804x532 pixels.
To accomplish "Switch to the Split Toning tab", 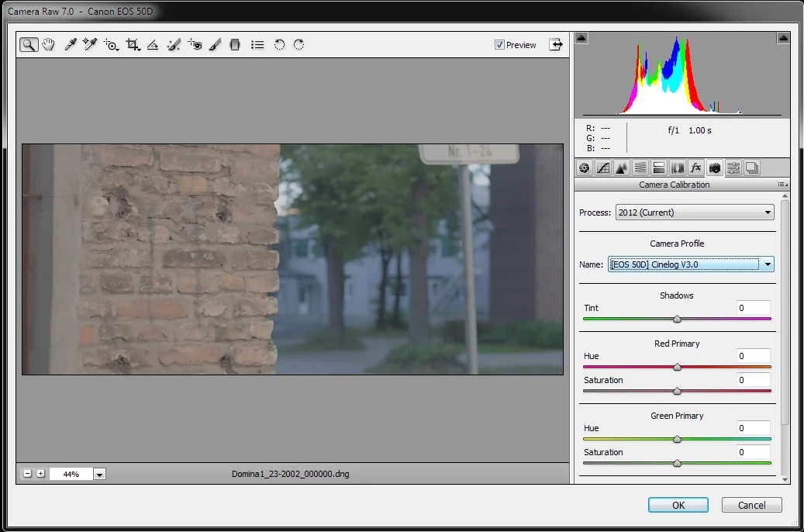I will 659,168.
